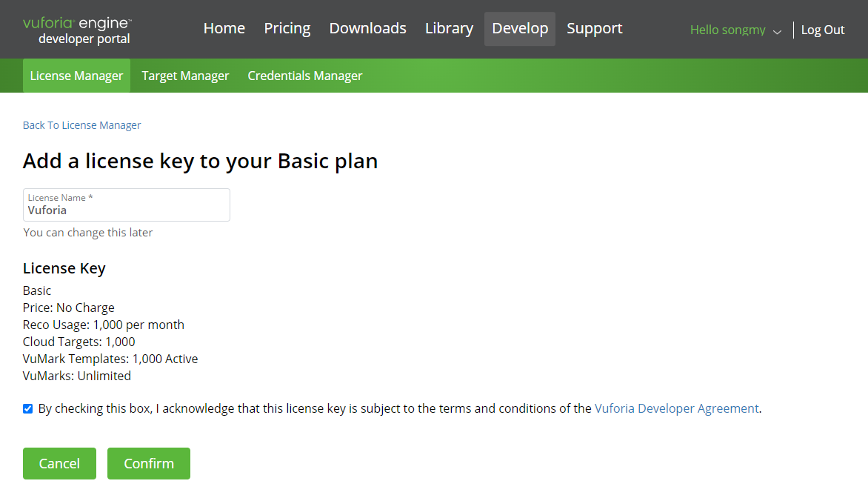Open the Downloads section
868x498 pixels.
(367, 28)
